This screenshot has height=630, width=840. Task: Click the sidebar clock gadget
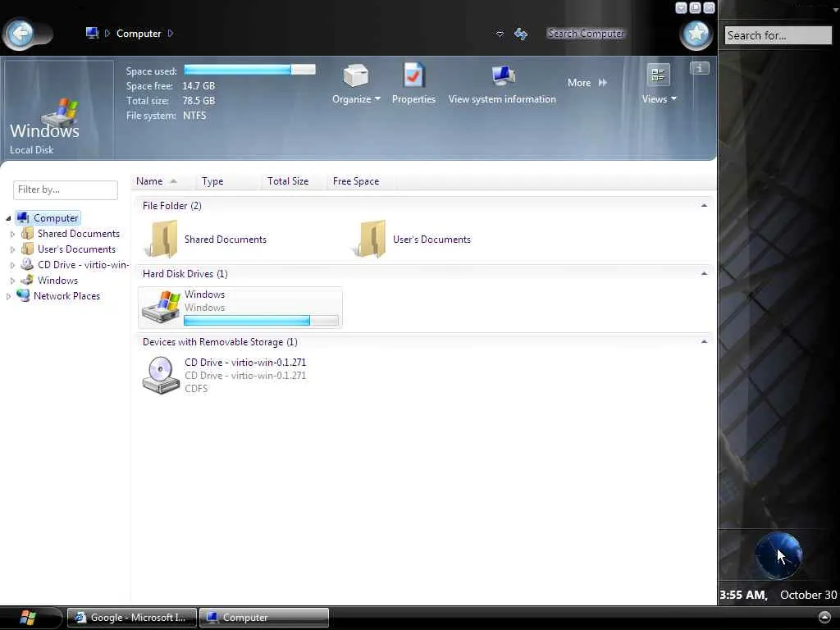point(778,555)
